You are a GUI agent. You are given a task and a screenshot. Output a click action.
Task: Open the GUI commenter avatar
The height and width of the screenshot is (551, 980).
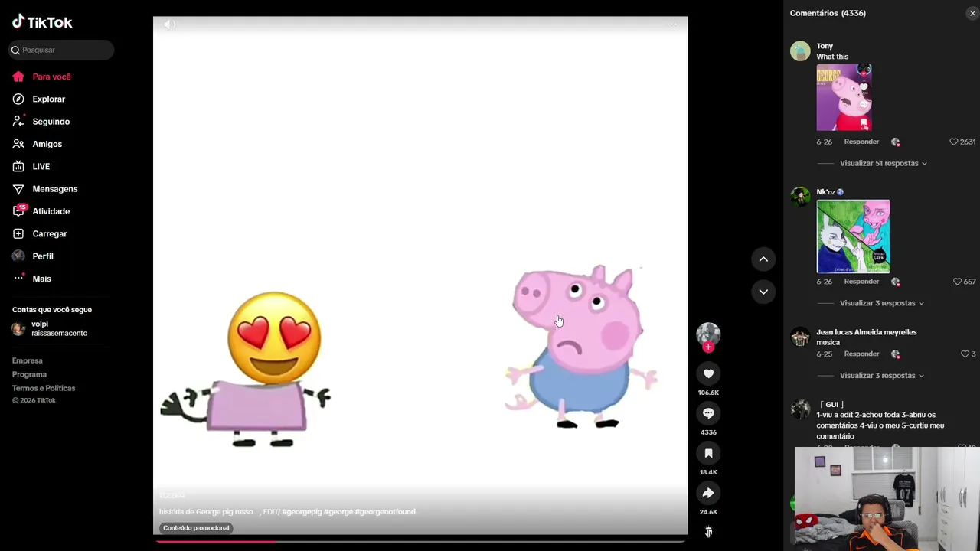click(x=800, y=409)
